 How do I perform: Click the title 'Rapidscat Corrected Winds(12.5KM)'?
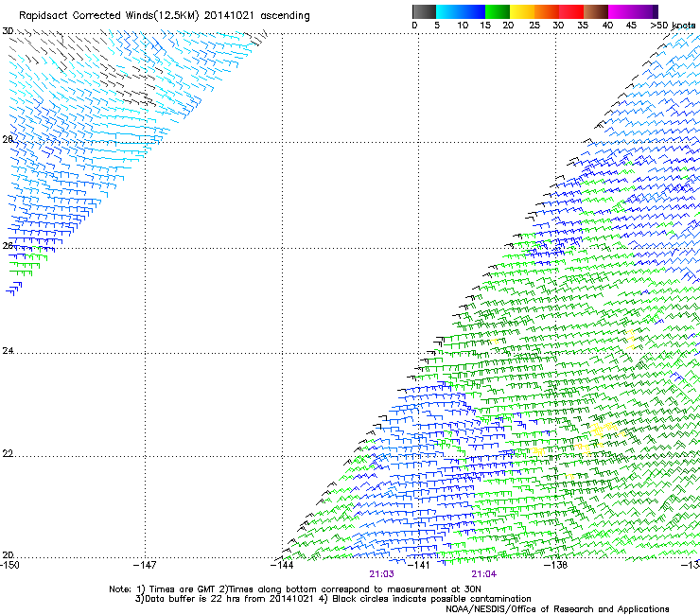[109, 16]
